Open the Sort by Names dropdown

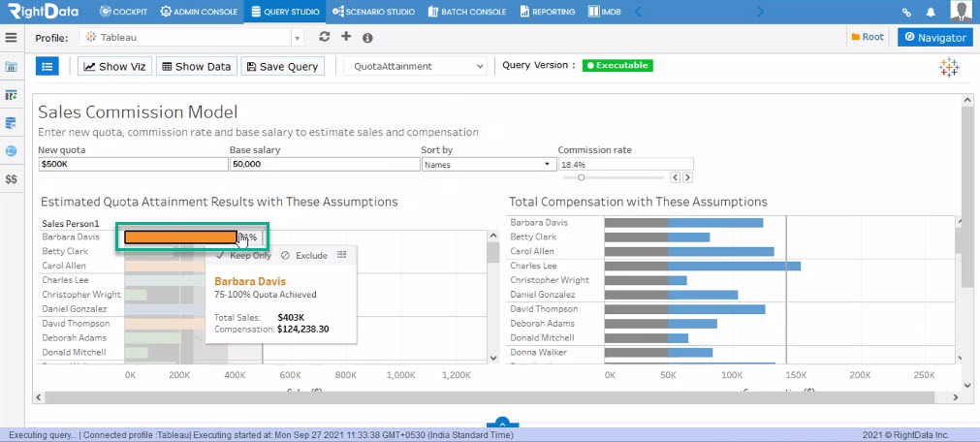[489, 165]
